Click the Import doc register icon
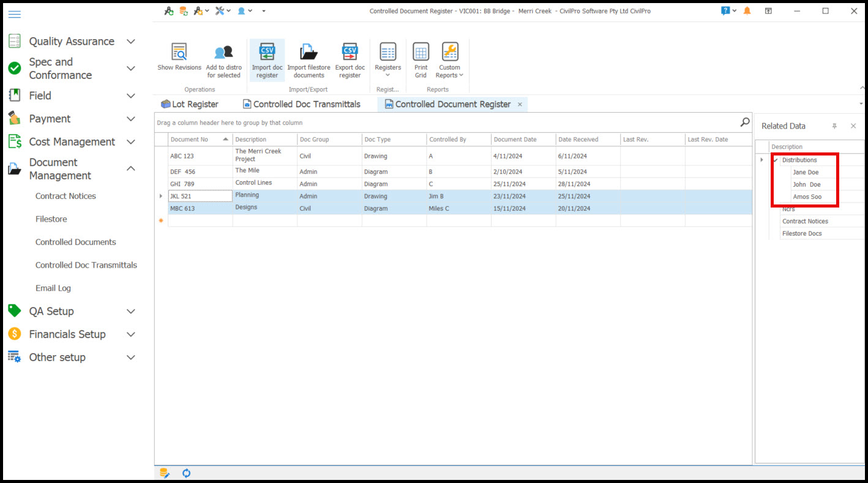This screenshot has width=868, height=483. coord(267,53)
